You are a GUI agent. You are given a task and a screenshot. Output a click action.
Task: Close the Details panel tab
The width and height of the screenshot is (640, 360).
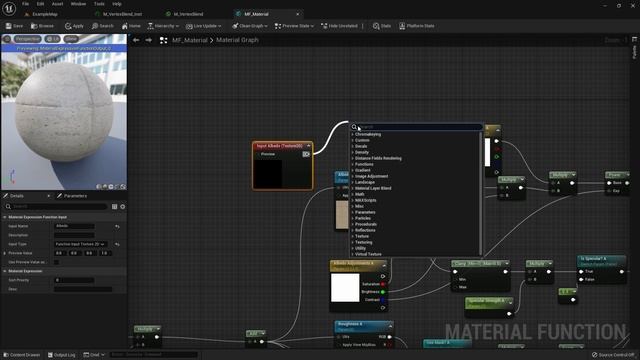[49, 196]
